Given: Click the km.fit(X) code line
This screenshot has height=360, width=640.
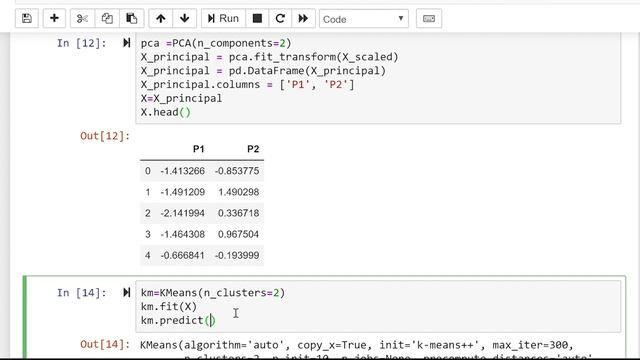Looking at the screenshot, I should 169,307.
